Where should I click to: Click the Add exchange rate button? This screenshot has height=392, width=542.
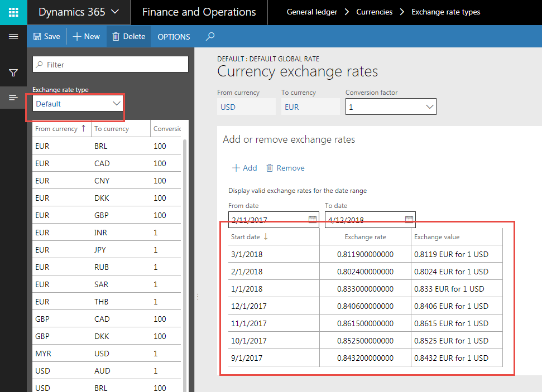[x=244, y=168]
